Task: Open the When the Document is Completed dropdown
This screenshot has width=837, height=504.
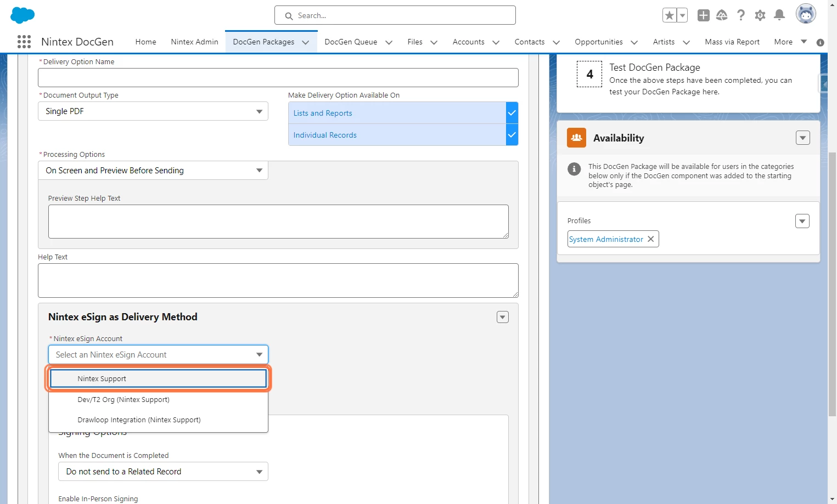Action: tap(163, 472)
